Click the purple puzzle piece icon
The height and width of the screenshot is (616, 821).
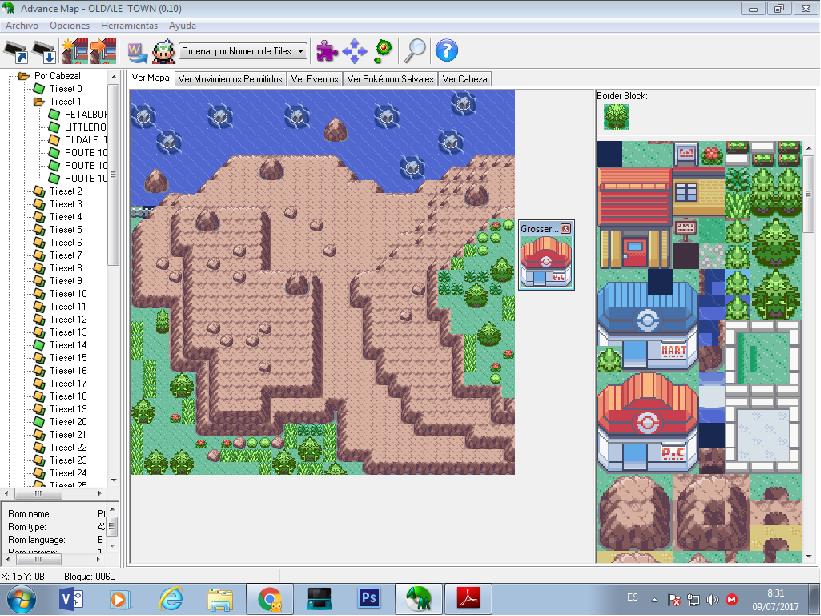[326, 50]
